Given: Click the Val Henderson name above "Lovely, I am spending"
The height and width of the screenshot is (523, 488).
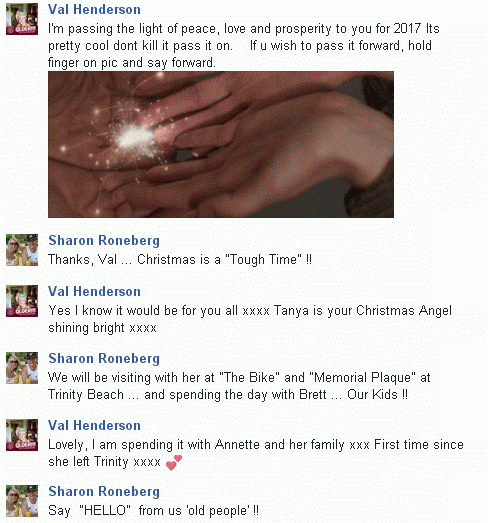Looking at the screenshot, I should pos(94,426).
